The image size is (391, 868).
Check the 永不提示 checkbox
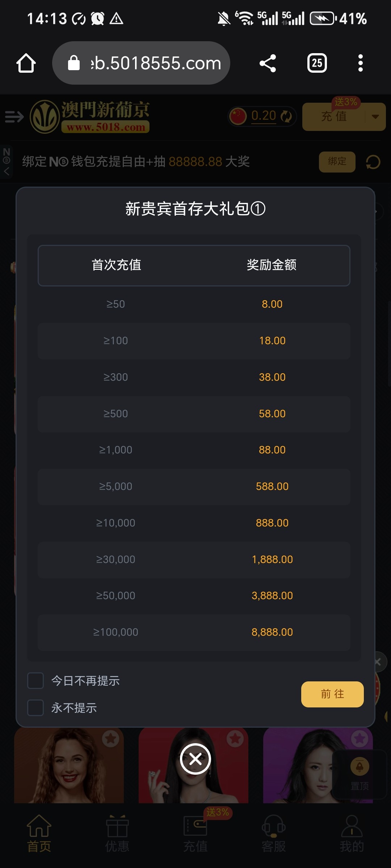click(35, 708)
